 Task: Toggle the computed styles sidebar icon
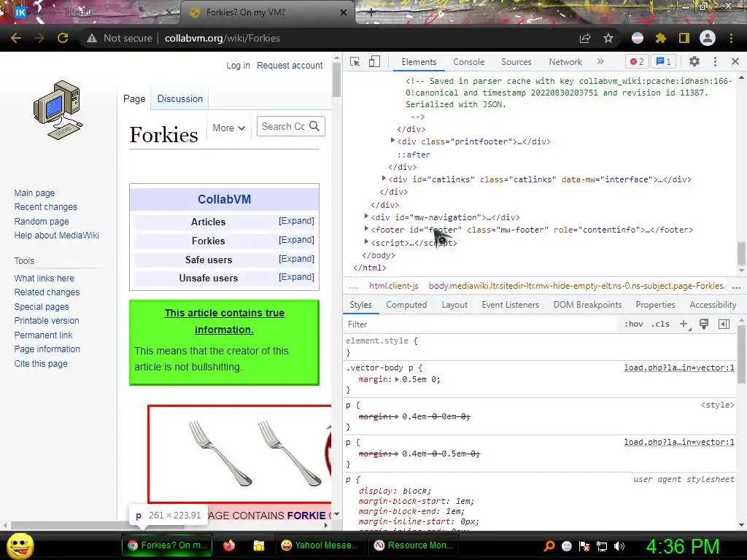point(724,324)
